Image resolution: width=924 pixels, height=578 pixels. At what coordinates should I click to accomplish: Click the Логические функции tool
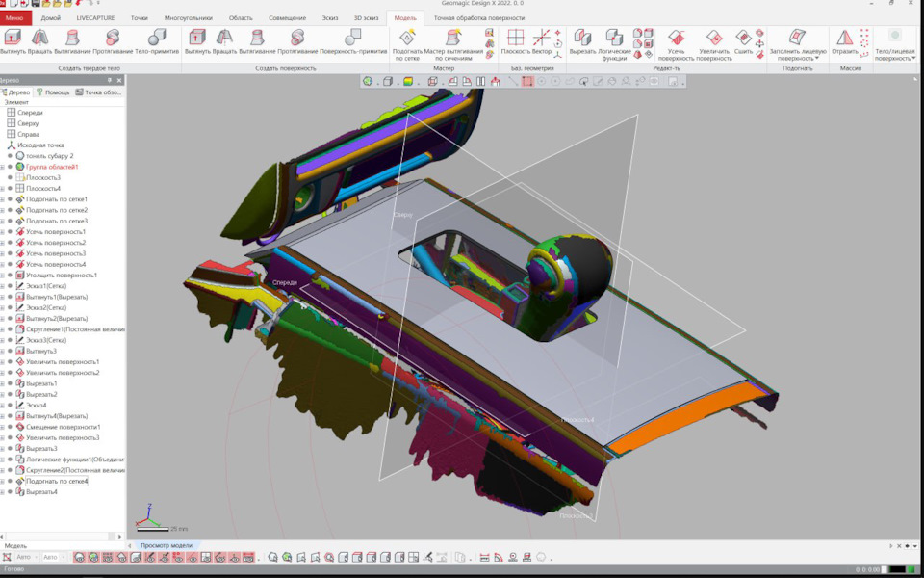point(615,44)
